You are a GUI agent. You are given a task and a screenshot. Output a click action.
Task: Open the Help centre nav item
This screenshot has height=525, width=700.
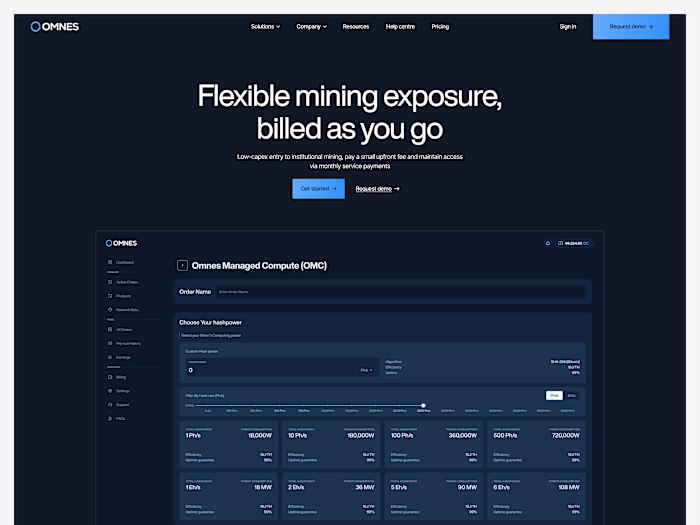(x=400, y=27)
